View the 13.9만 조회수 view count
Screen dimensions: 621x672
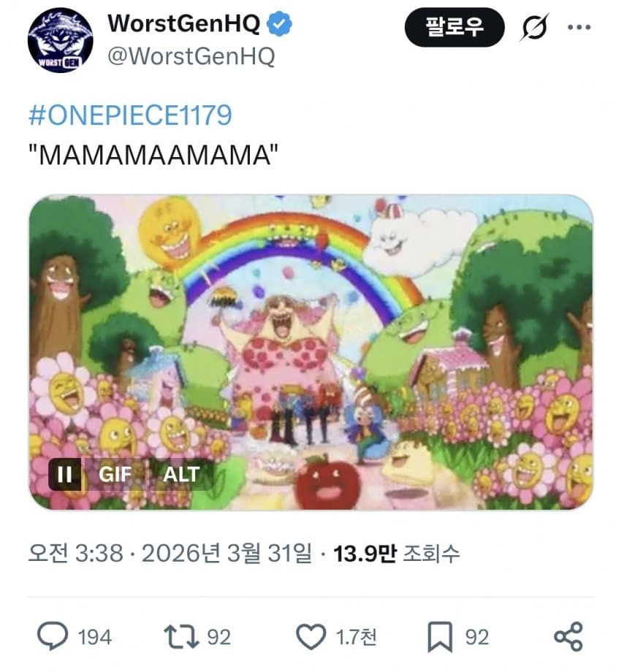(x=397, y=554)
